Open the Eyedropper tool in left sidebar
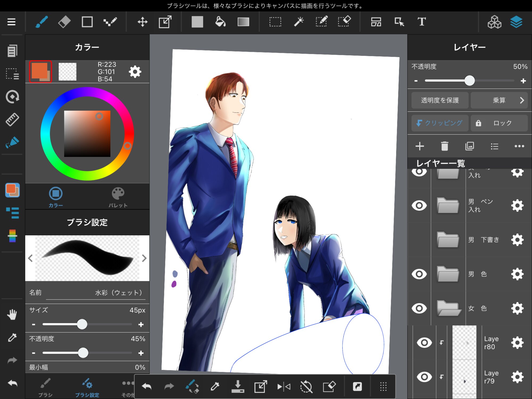The image size is (532, 399). [x=12, y=338]
